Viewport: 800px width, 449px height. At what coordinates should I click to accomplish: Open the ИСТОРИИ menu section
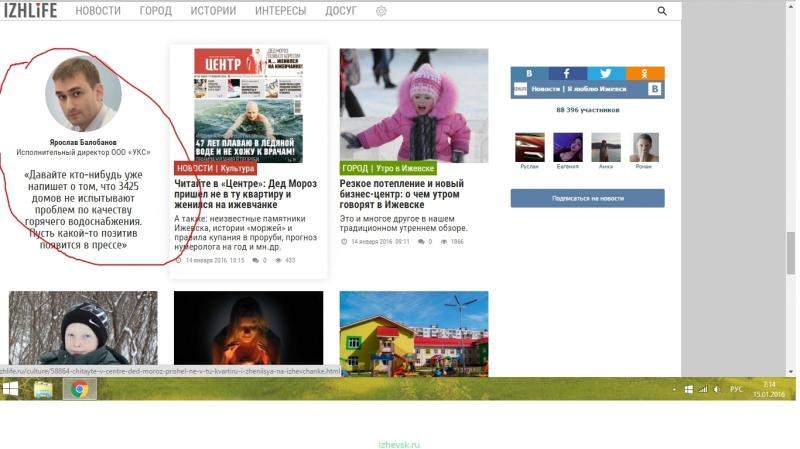point(213,11)
